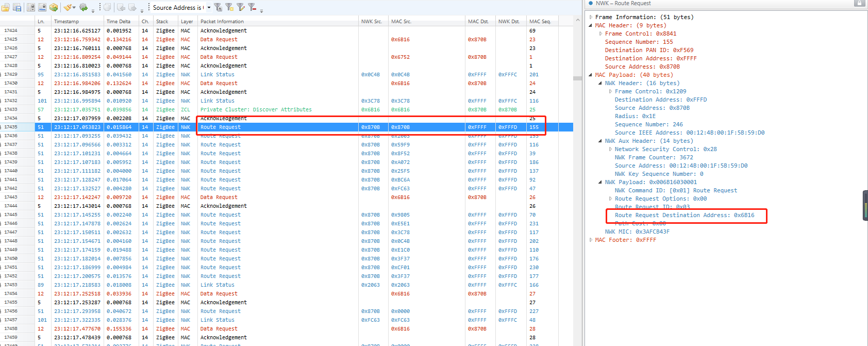Open the Source Address filter dropdown
The width and height of the screenshot is (868, 346).
click(x=209, y=7)
